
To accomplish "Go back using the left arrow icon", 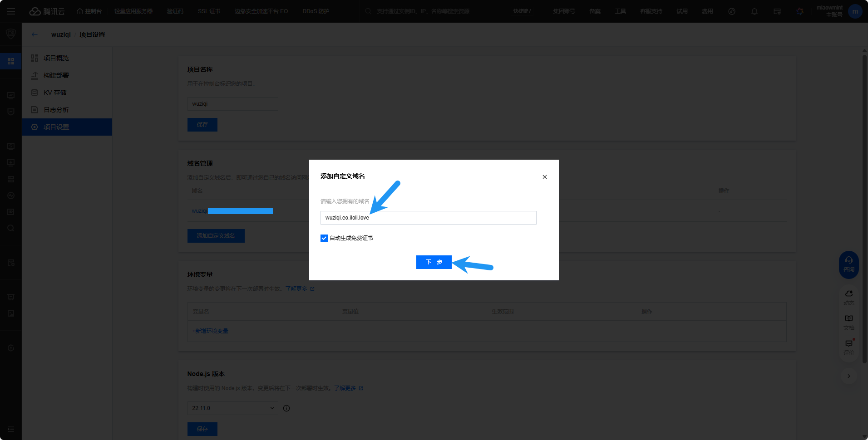I will click(x=35, y=34).
